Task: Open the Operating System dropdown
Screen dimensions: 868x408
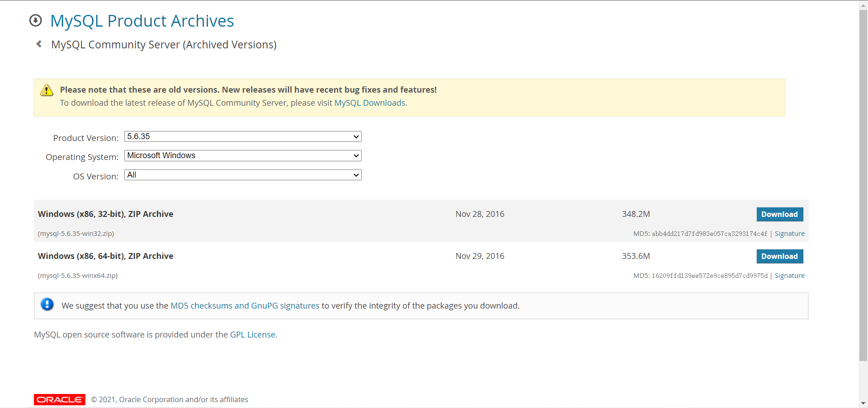Action: pos(243,155)
